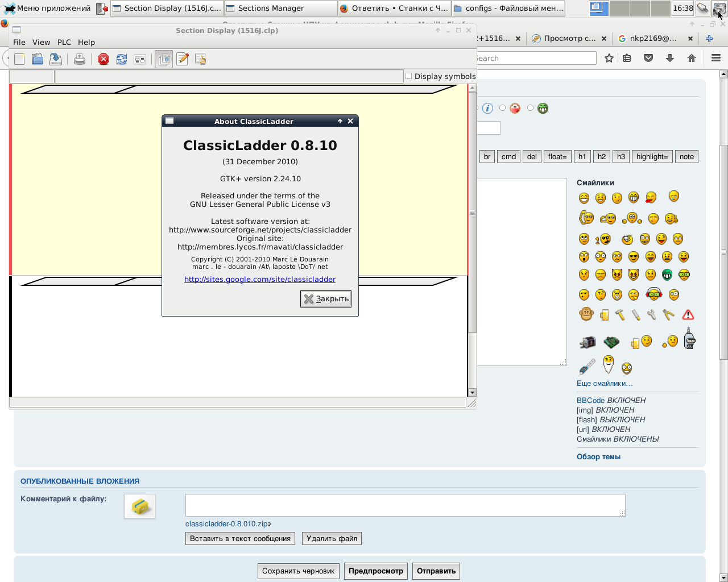Insert the hammer smiley
Screen dimensions: 728x582
(x=620, y=314)
